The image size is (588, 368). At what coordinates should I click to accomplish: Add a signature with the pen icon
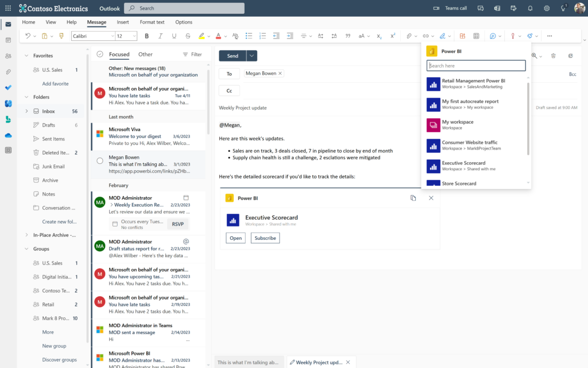tap(443, 36)
